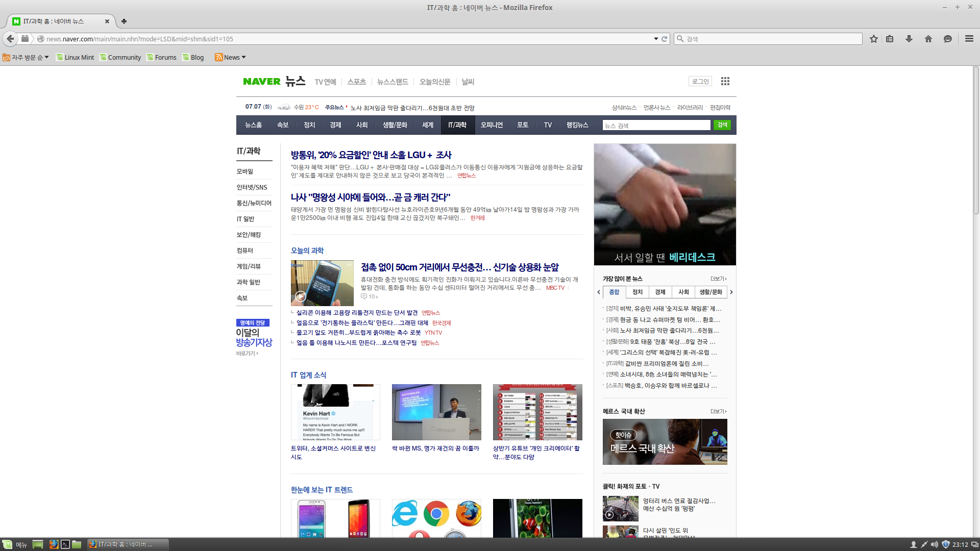Open the Microsoft presentation thumbnail
Image resolution: width=980 pixels, height=551 pixels.
point(436,412)
